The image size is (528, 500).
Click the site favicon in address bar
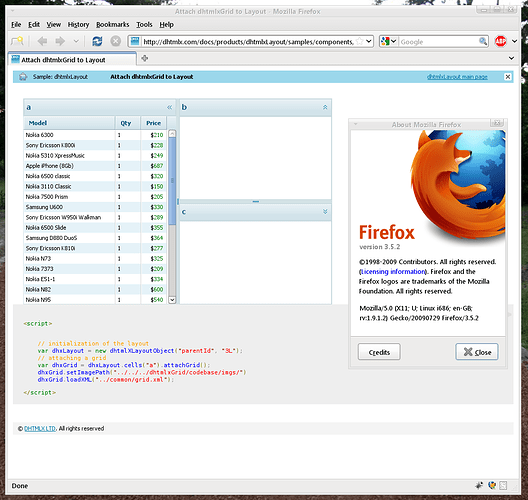coord(135,41)
